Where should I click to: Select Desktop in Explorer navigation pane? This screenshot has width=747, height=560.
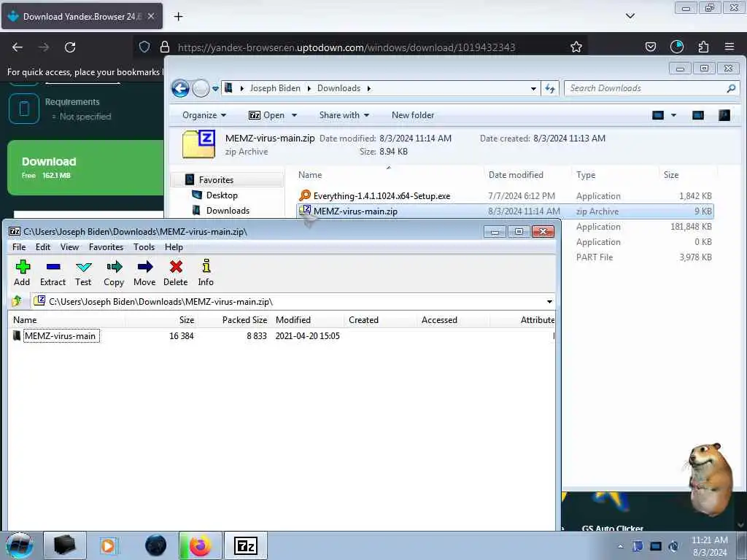click(222, 195)
